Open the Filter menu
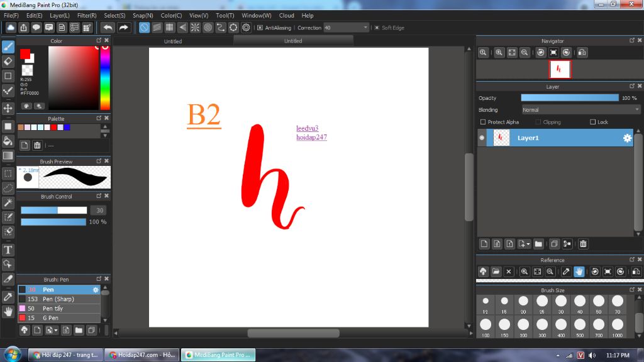Image resolution: width=644 pixels, height=362 pixels. point(87,15)
